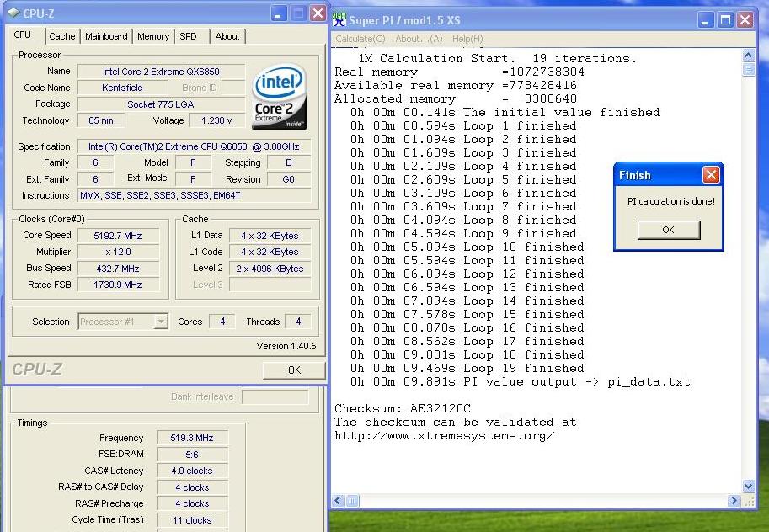
Task: Click the vertical scrollbar thumb in Super PI
Action: click(749, 69)
